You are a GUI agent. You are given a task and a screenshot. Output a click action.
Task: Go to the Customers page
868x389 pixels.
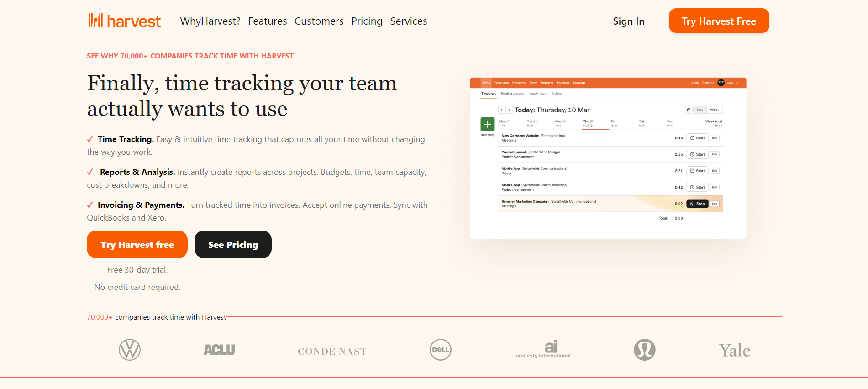coord(319,21)
